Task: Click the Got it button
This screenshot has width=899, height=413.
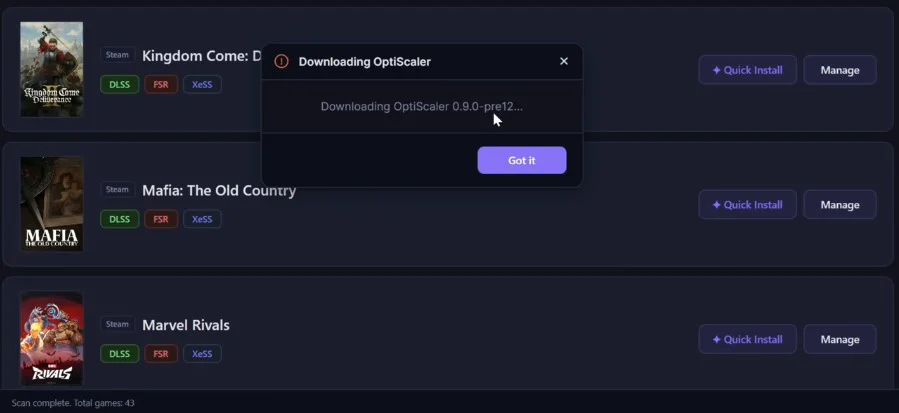Action: pyautogui.click(x=522, y=160)
